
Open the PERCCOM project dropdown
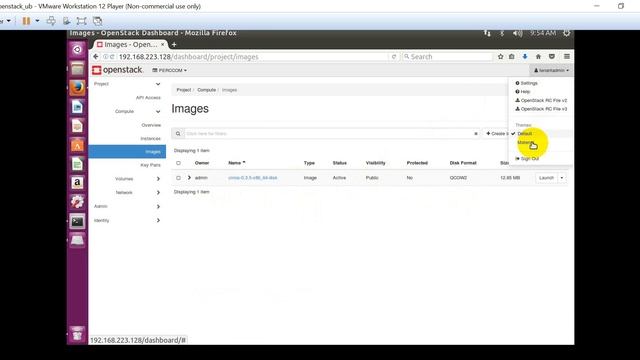tap(169, 71)
